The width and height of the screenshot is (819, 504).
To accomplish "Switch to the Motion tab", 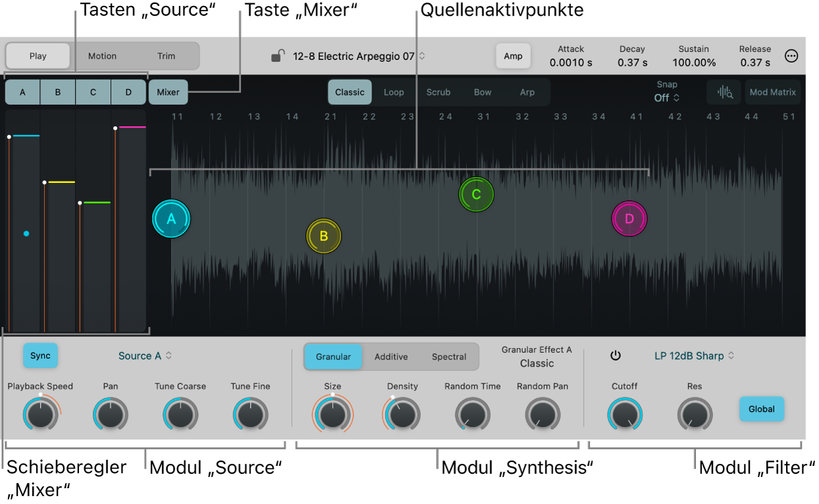I will coord(102,57).
